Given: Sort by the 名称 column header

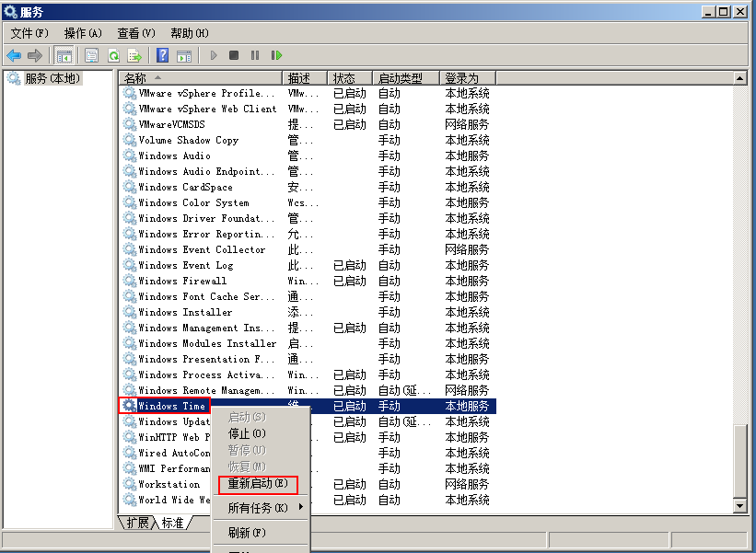Looking at the screenshot, I should pyautogui.click(x=200, y=78).
